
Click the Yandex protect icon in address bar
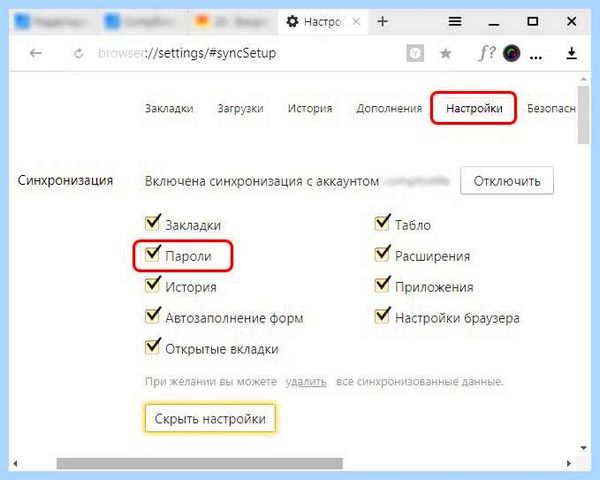point(415,53)
